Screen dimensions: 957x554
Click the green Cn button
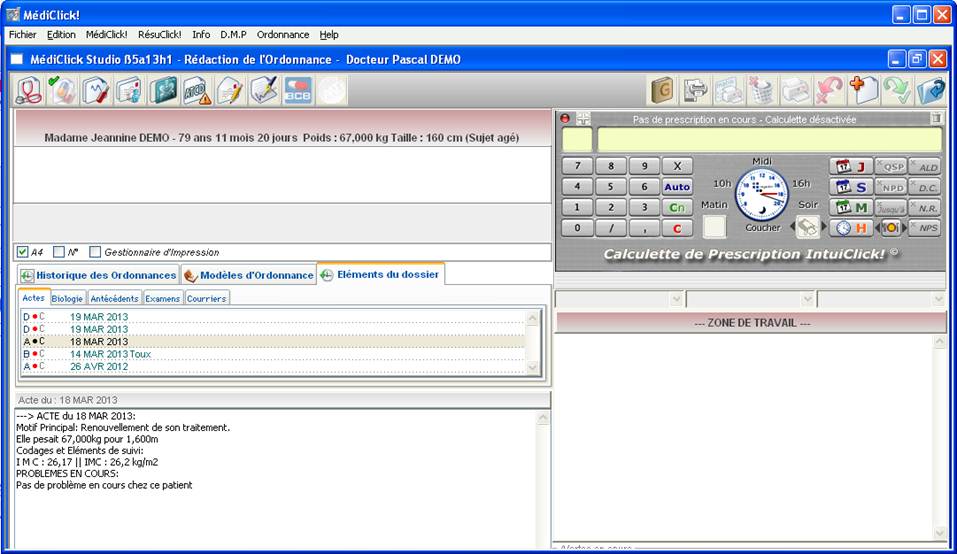677,207
